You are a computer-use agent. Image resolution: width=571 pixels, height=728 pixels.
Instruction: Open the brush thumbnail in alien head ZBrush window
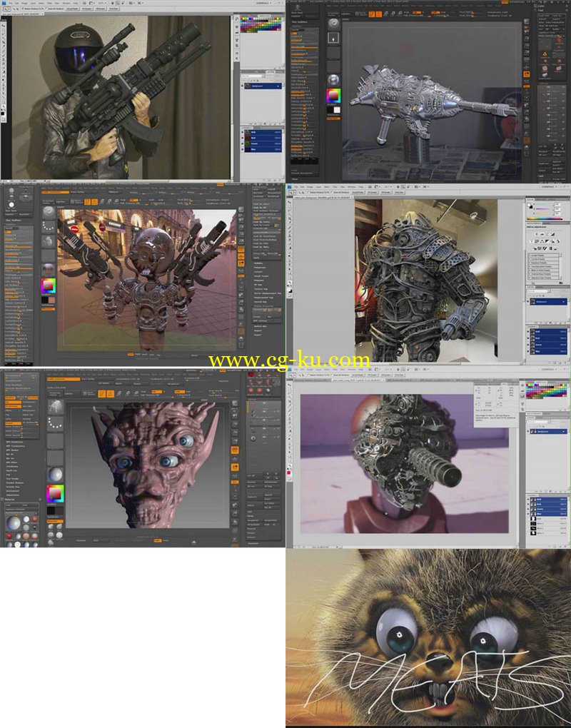[x=55, y=407]
